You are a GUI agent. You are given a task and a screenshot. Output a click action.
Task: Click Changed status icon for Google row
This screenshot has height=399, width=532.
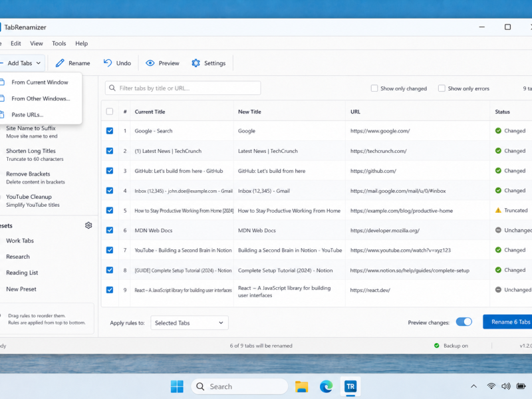[498, 130]
